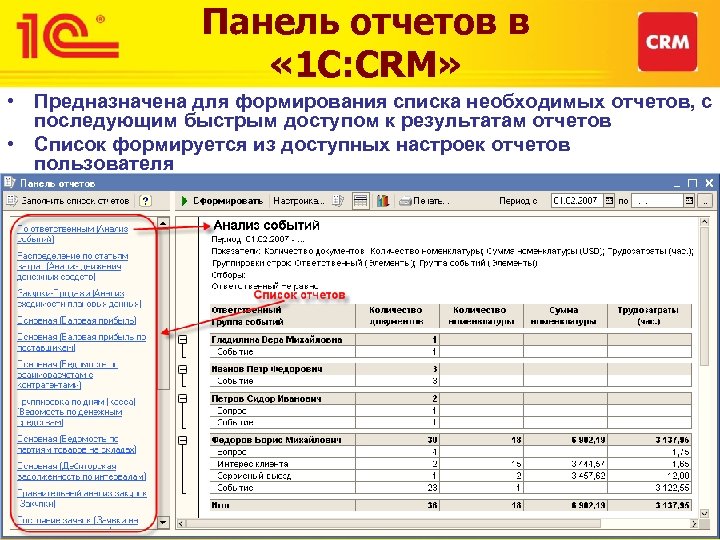Click the Количество документов column header
This screenshot has width=720, height=540.
(x=397, y=316)
